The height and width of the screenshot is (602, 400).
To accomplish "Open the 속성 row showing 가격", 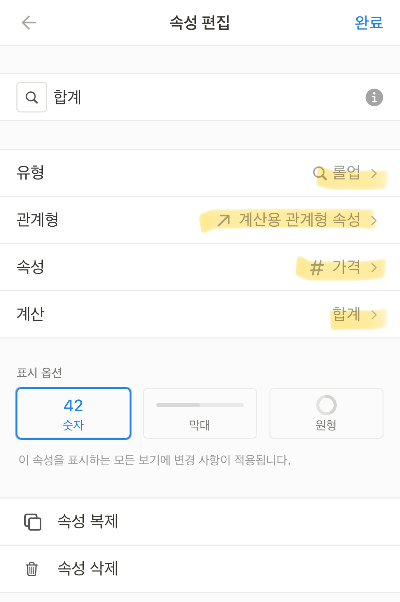I will (200, 267).
